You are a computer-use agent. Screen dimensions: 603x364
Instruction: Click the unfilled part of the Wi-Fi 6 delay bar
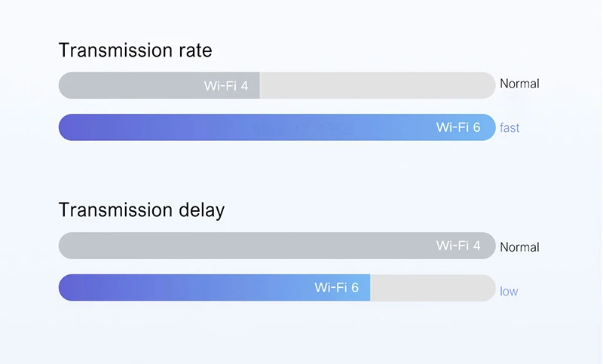tap(431, 287)
